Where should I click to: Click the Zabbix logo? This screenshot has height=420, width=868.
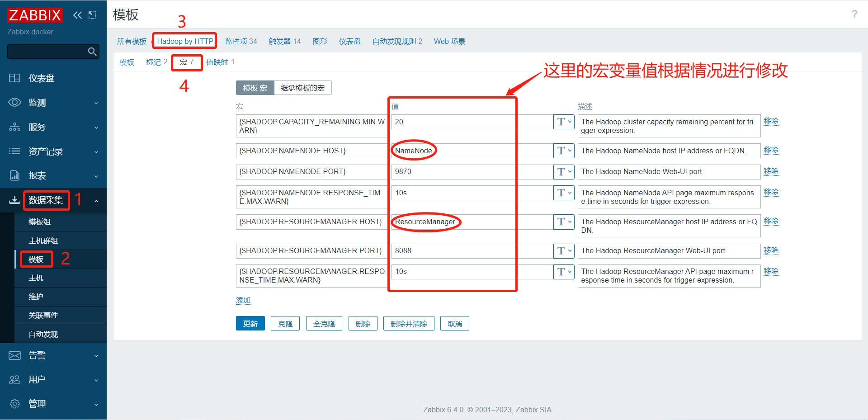[x=35, y=15]
